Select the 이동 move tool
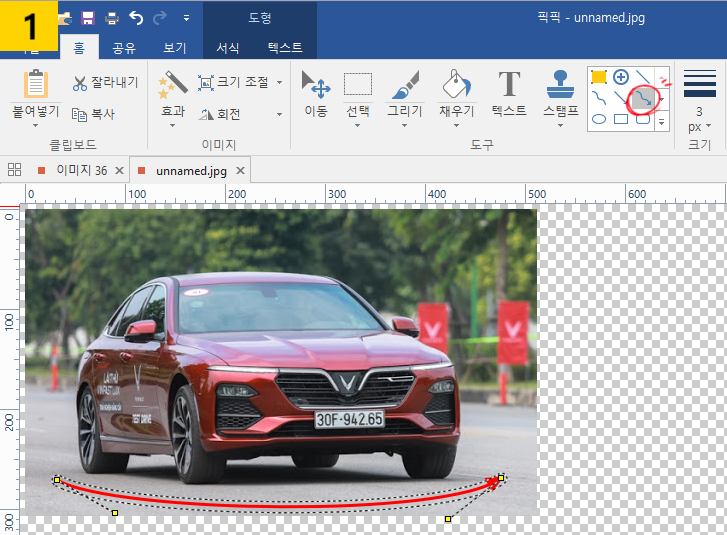 (316, 93)
